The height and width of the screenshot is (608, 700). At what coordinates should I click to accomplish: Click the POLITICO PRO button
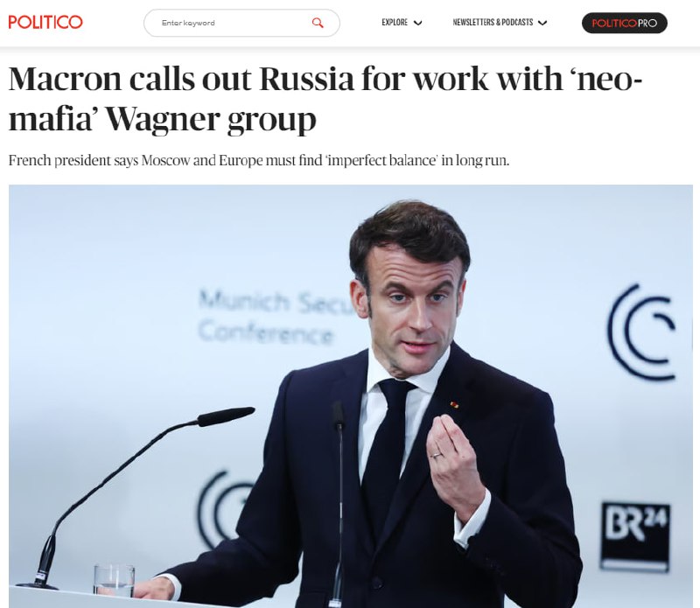click(625, 23)
